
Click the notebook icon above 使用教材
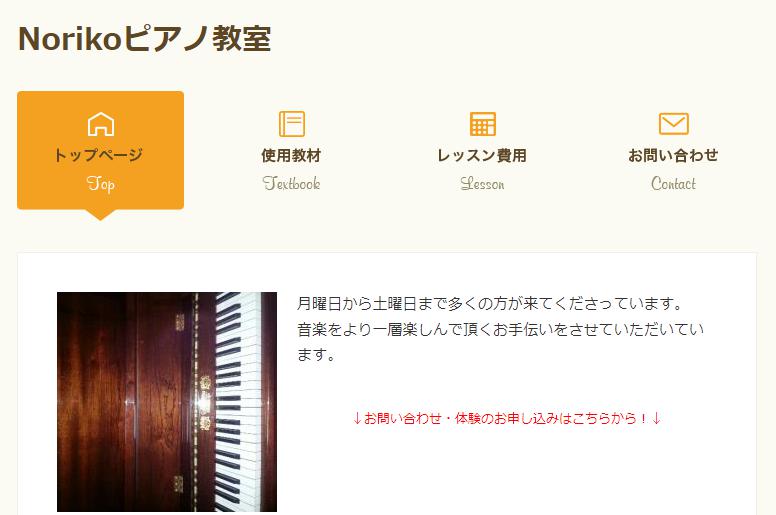click(291, 124)
